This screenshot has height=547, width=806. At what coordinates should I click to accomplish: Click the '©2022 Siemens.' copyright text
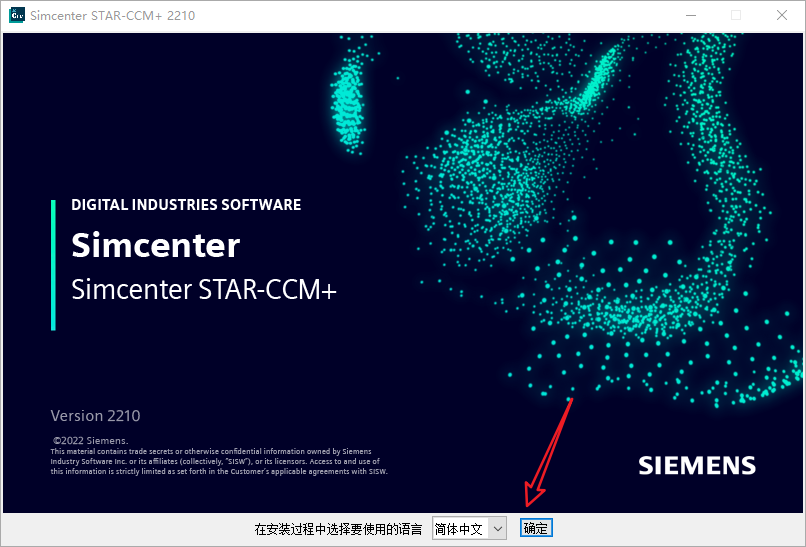point(91,441)
